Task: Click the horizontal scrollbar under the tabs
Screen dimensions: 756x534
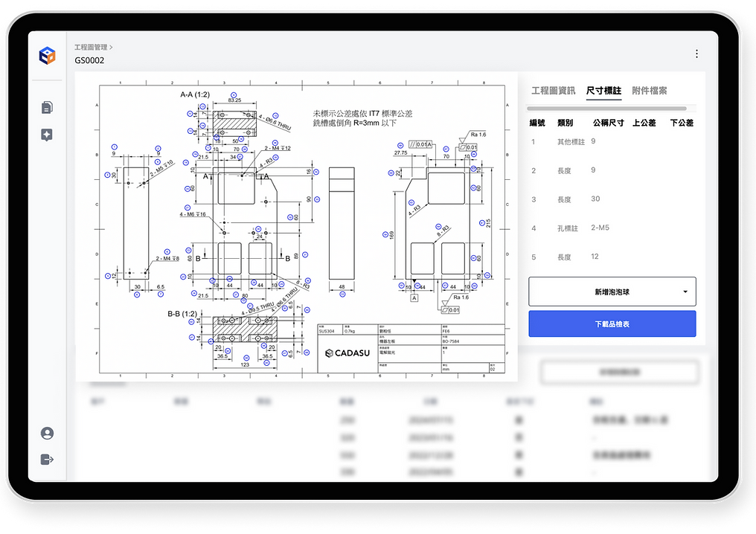Action: coord(606,109)
